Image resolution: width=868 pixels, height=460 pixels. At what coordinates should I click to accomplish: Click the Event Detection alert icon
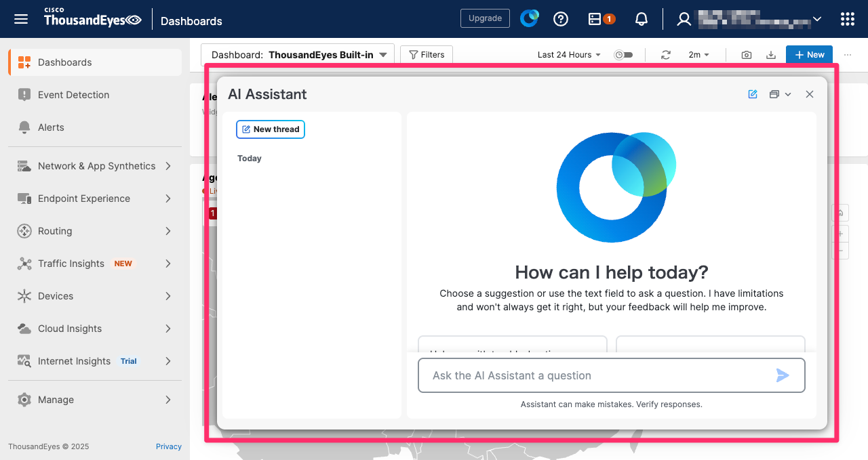tap(24, 95)
